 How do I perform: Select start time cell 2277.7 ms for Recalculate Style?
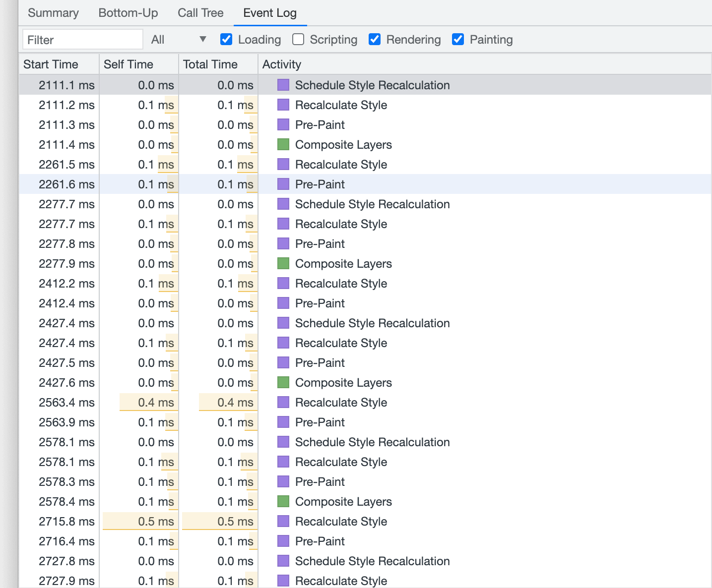(59, 224)
